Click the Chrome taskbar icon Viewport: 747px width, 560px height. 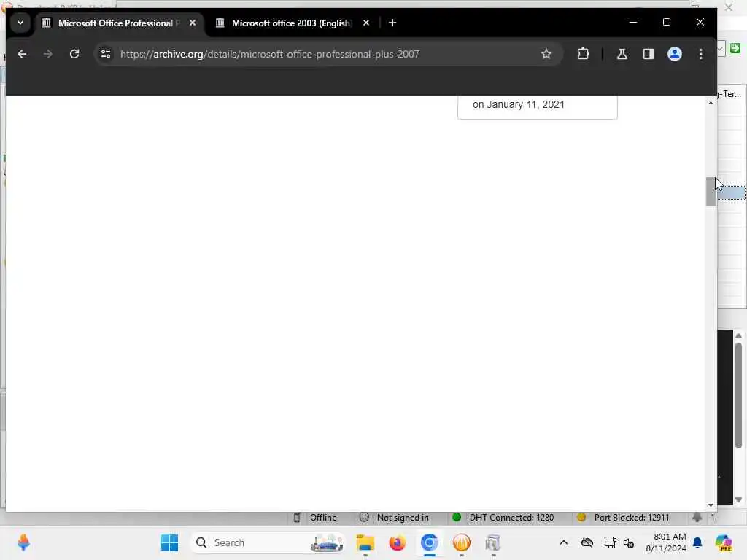click(x=429, y=542)
